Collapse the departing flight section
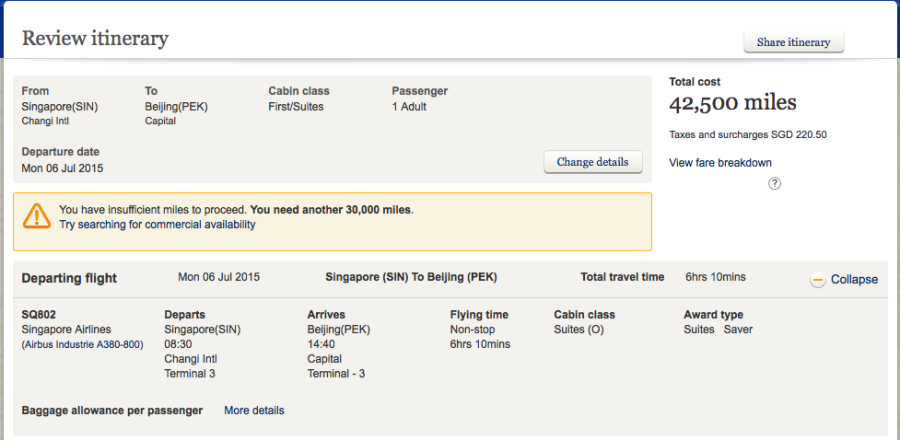900x440 pixels. coord(854,280)
